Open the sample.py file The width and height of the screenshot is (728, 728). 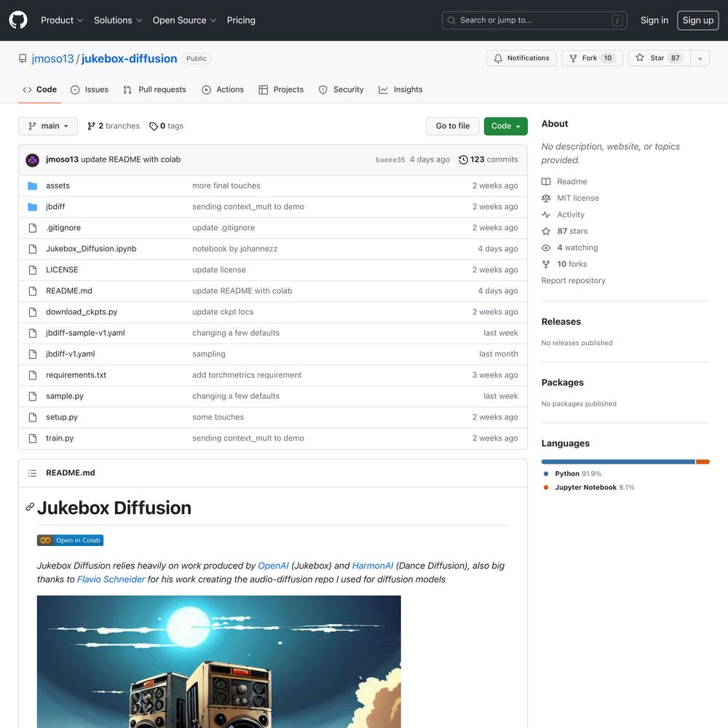coord(65,396)
